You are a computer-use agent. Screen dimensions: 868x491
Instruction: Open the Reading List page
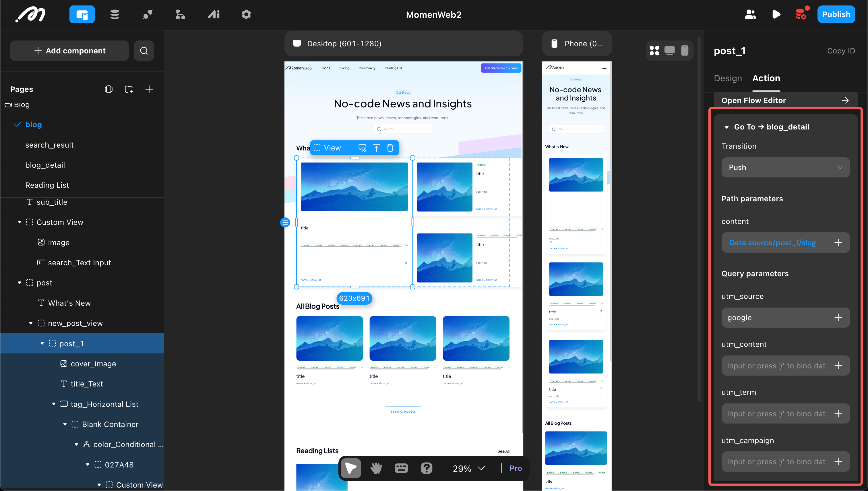(47, 185)
